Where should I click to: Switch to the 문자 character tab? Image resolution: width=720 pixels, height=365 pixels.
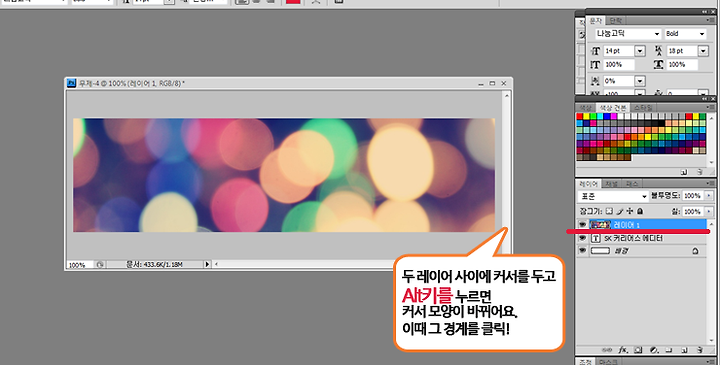(x=596, y=21)
